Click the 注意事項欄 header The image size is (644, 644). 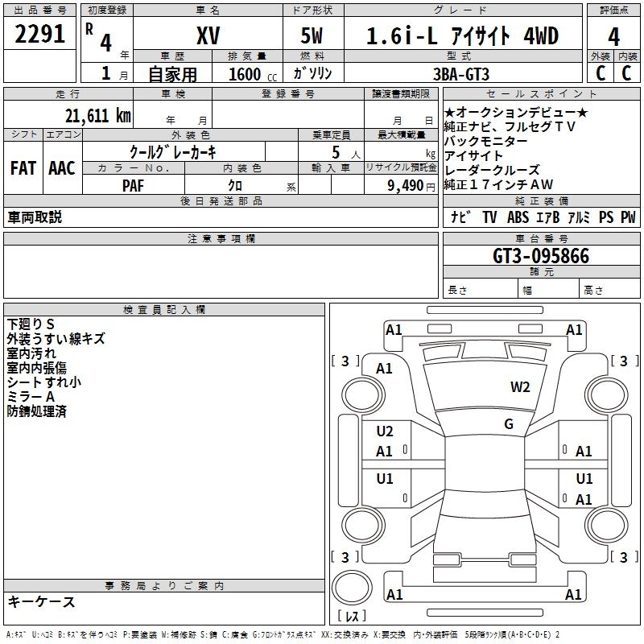coord(221,238)
